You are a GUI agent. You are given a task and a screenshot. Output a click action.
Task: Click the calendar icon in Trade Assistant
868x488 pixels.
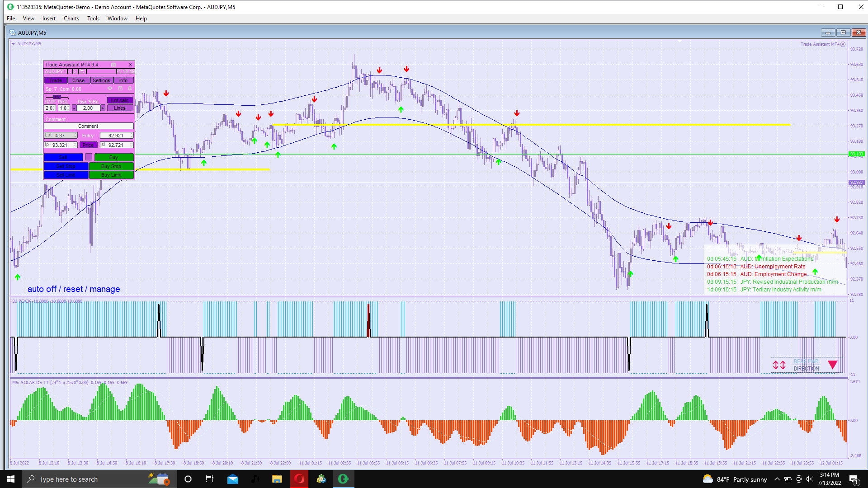pyautogui.click(x=120, y=89)
